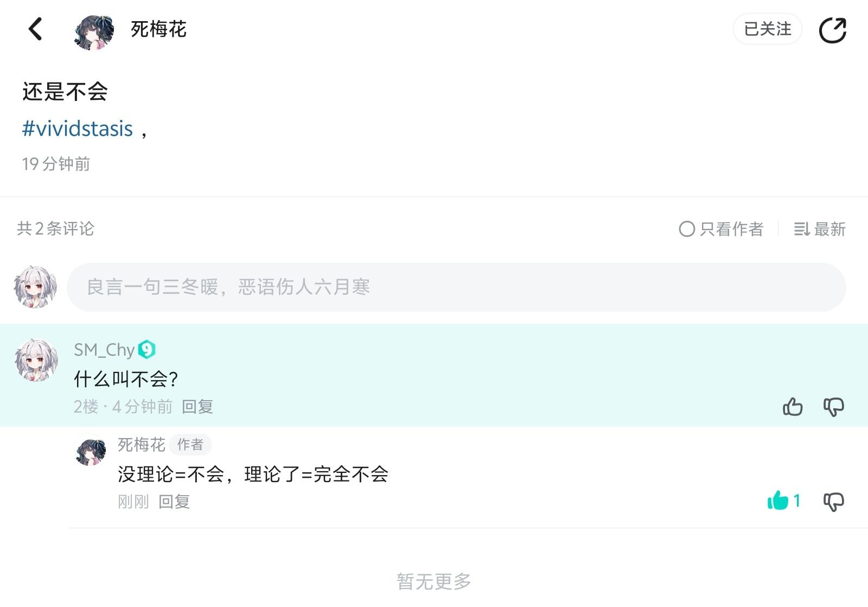This screenshot has height=607, width=868.
Task: Open 死梅花's avatar in post header
Action: [x=94, y=31]
